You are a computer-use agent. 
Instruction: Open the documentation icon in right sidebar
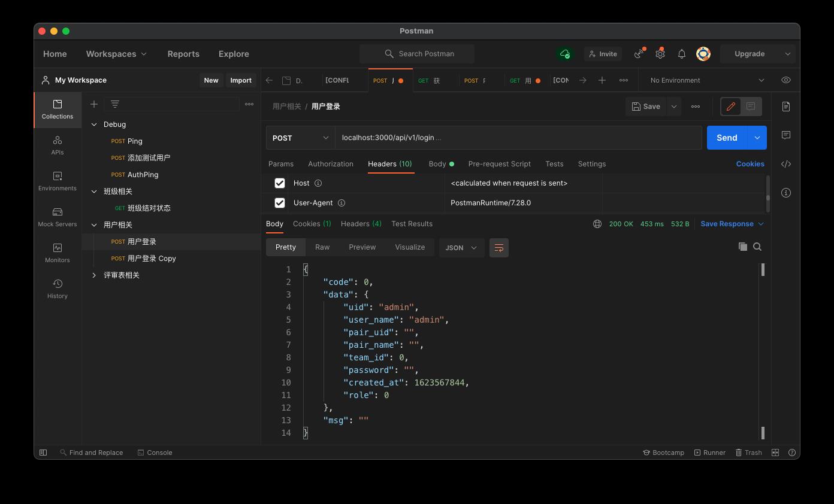pos(786,107)
